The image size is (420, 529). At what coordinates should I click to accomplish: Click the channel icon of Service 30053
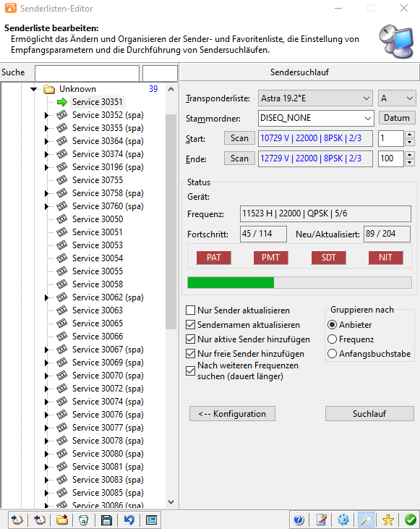pos(62,245)
